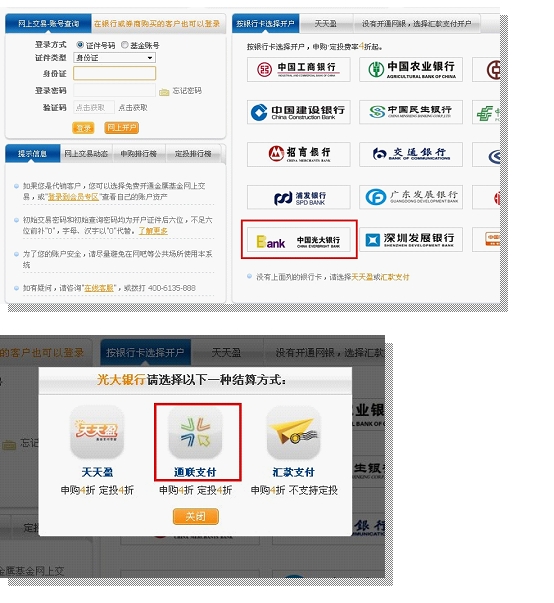The height and width of the screenshot is (603, 554).
Task: Open the 证件类型 身份证 dropdown
Action: [x=114, y=58]
